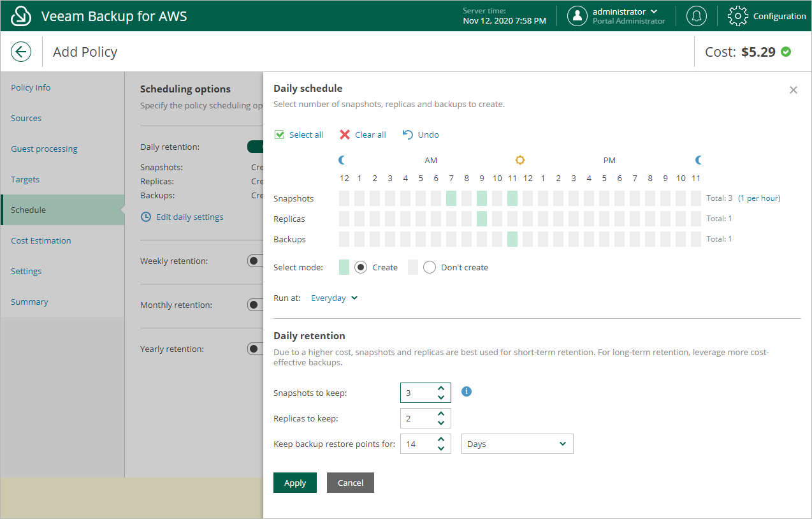
Task: Open the Settings step
Action: 62,271
